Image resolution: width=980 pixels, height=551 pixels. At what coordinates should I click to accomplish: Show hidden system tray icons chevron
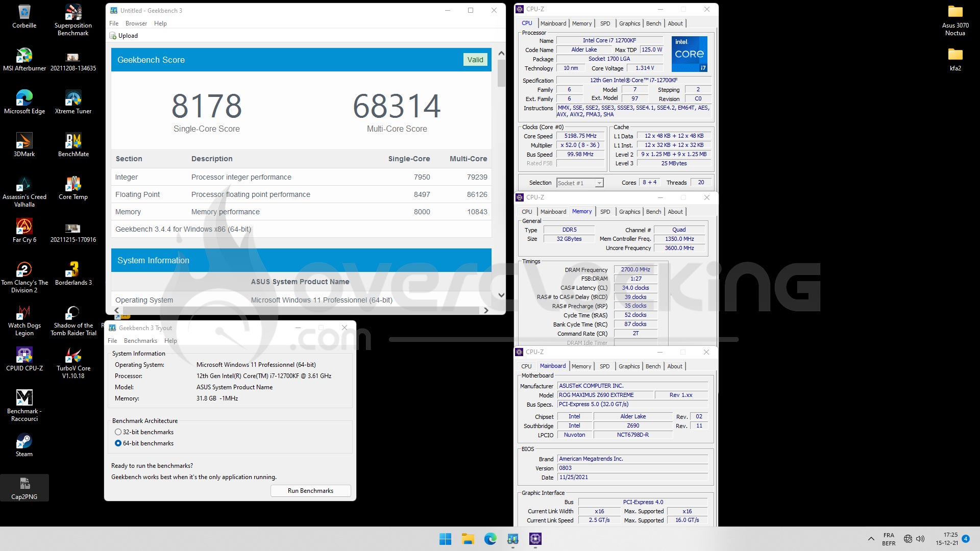coord(871,539)
